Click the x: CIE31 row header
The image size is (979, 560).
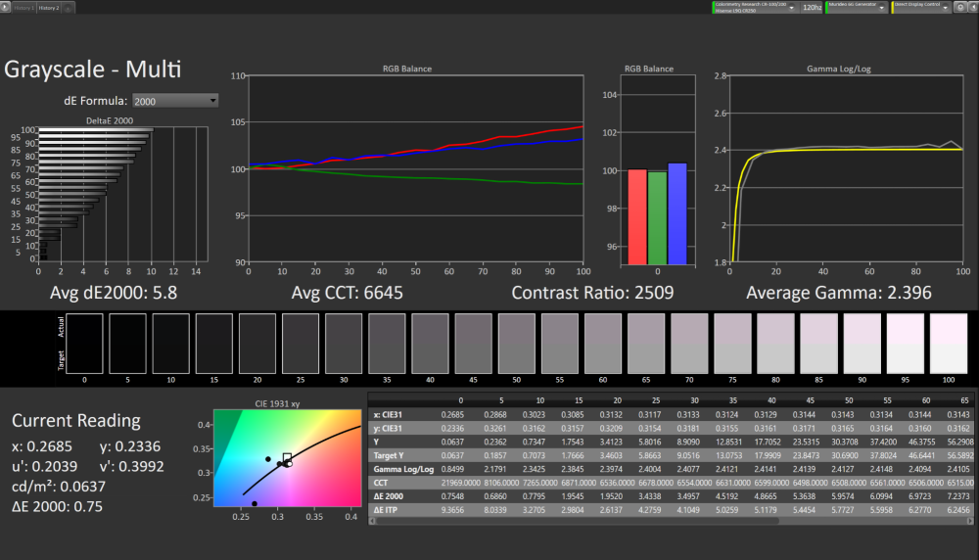click(x=389, y=414)
